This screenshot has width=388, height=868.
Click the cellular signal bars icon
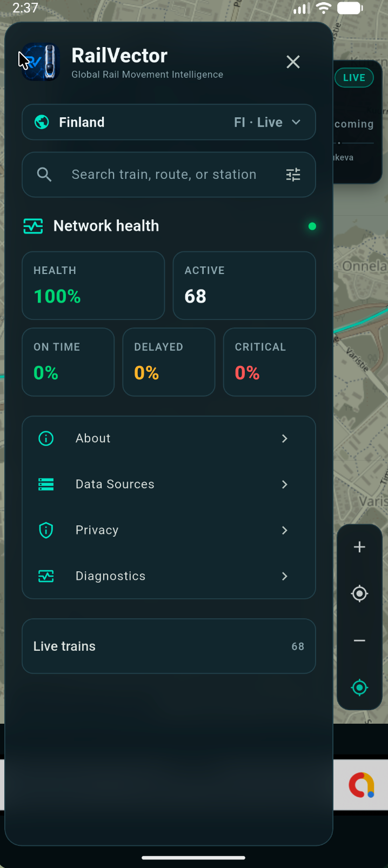[x=302, y=9]
